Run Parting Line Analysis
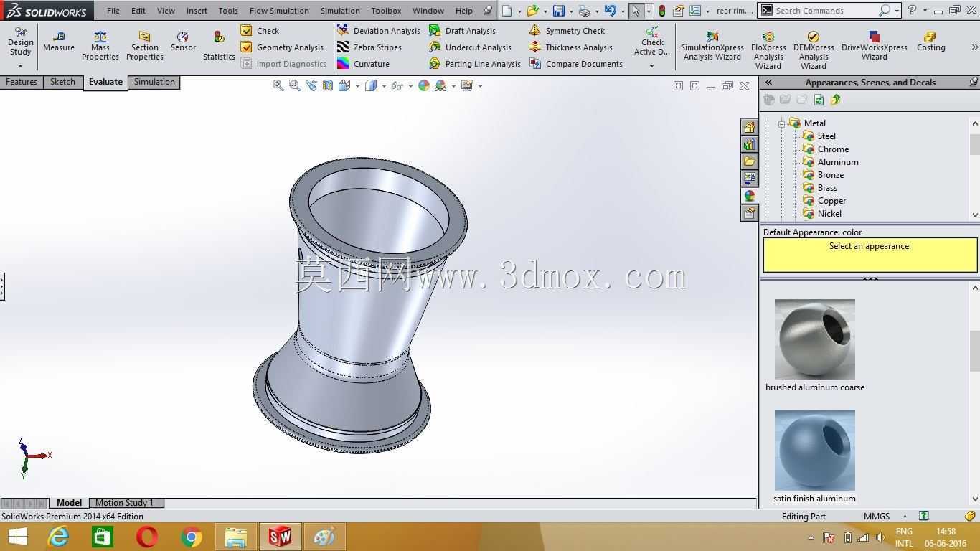Image resolution: width=980 pixels, height=551 pixels. coord(475,64)
